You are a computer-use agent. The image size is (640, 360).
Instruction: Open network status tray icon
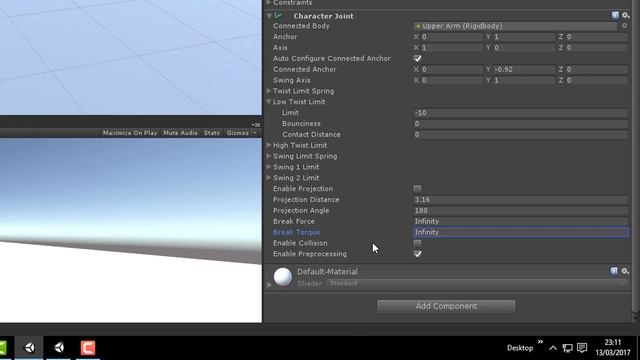click(x=567, y=348)
